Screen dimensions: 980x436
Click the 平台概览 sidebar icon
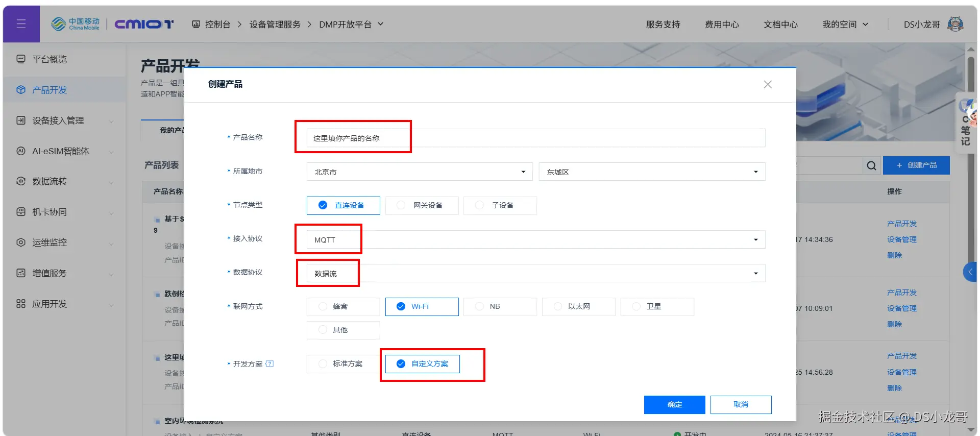point(21,59)
